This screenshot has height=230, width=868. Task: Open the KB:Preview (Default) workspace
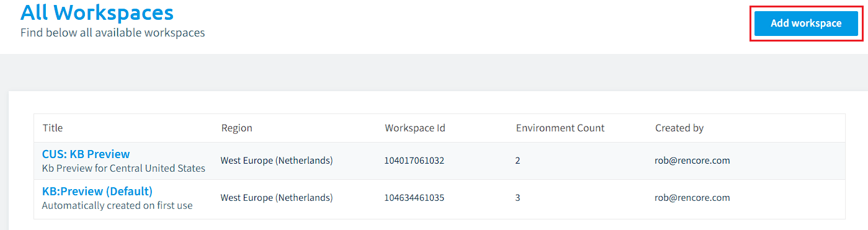click(97, 191)
